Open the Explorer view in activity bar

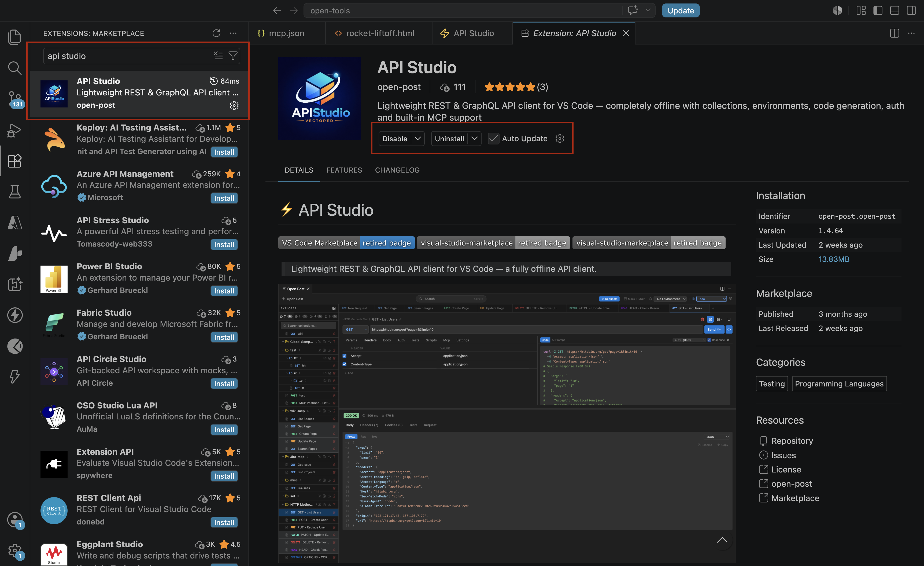point(15,37)
